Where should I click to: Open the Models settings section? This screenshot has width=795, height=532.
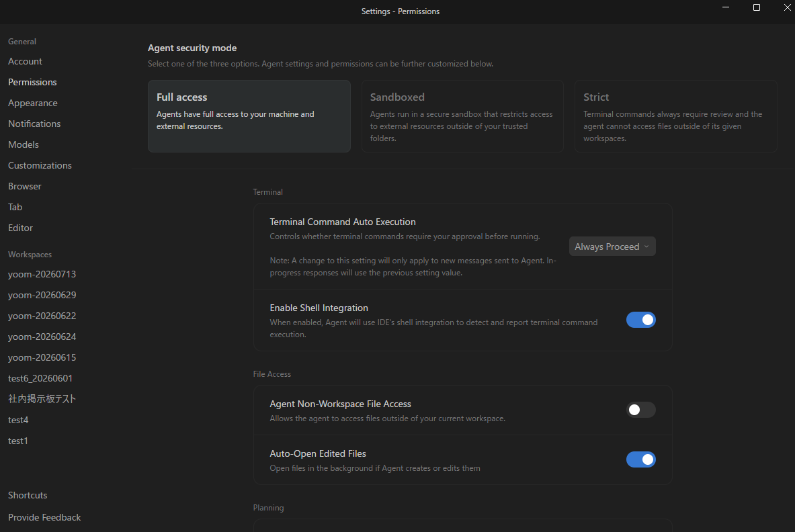pyautogui.click(x=24, y=144)
